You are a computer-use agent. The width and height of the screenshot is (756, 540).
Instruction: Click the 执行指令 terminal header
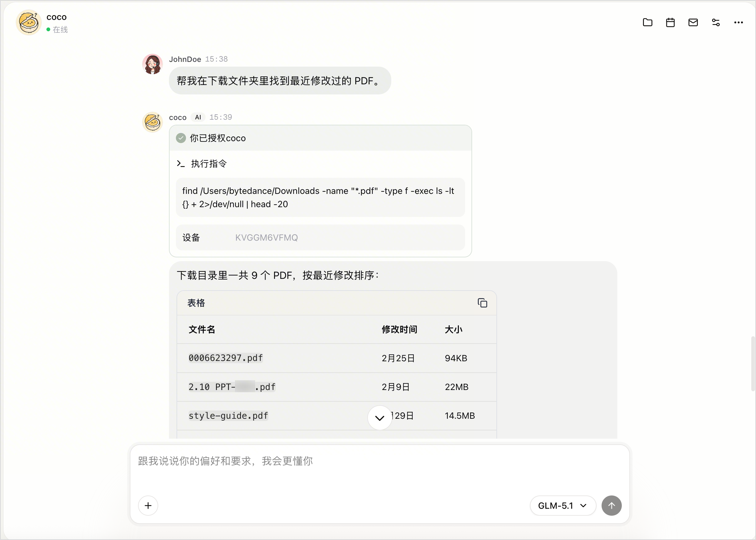(202, 164)
